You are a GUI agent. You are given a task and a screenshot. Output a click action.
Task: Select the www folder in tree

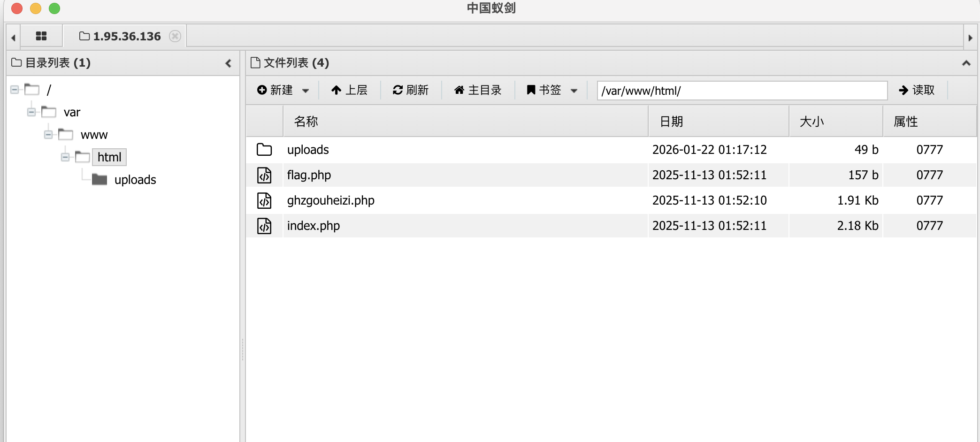pos(94,135)
